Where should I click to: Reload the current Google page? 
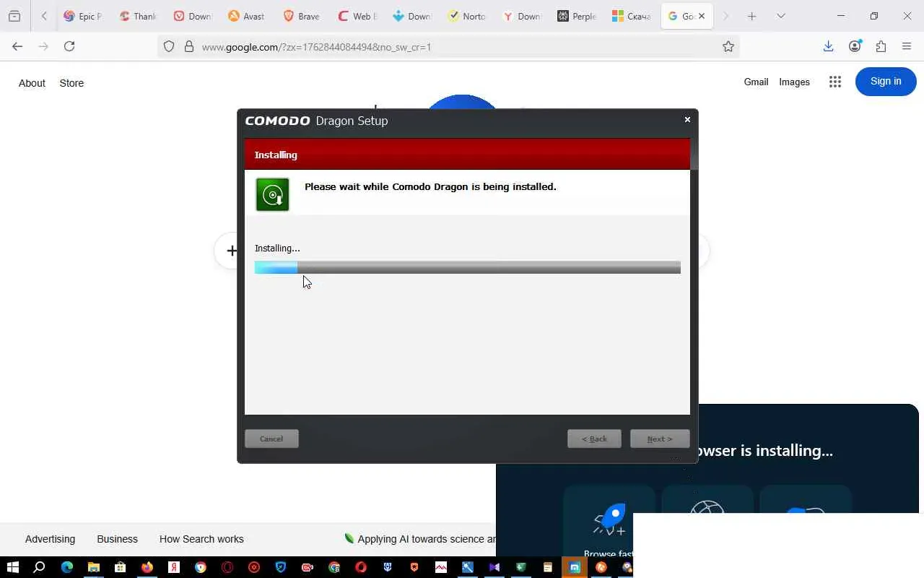point(69,46)
